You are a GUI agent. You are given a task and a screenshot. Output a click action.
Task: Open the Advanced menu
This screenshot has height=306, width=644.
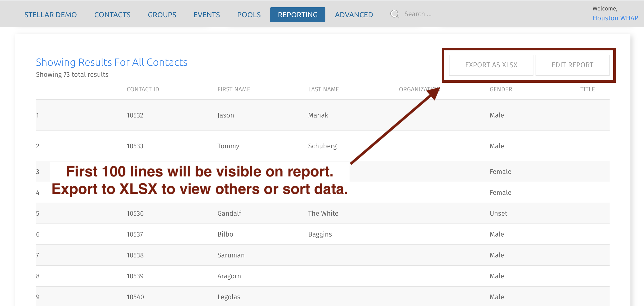point(354,15)
